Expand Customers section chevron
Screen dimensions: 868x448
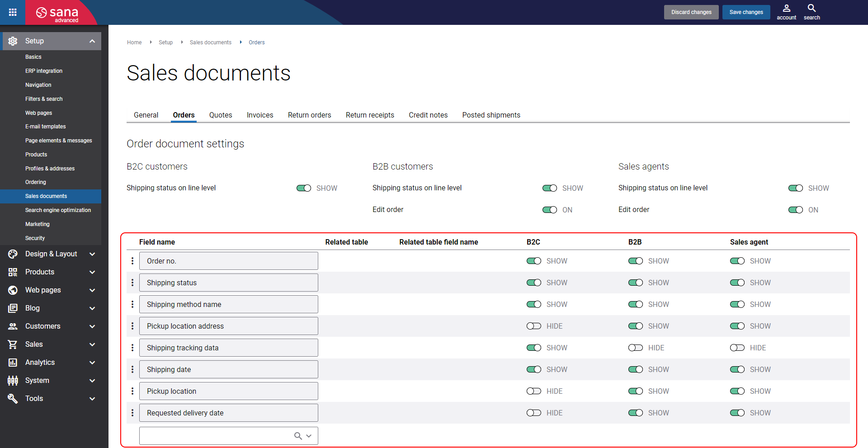pos(92,326)
